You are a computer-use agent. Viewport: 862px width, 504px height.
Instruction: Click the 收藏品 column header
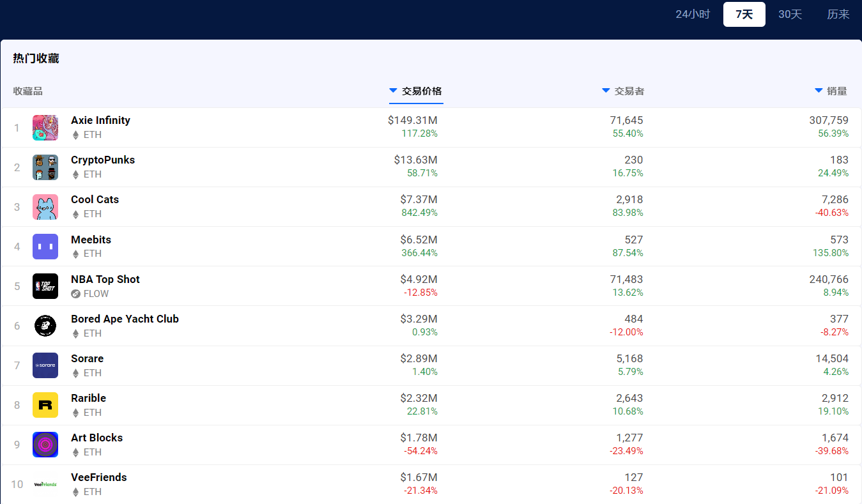(x=28, y=91)
